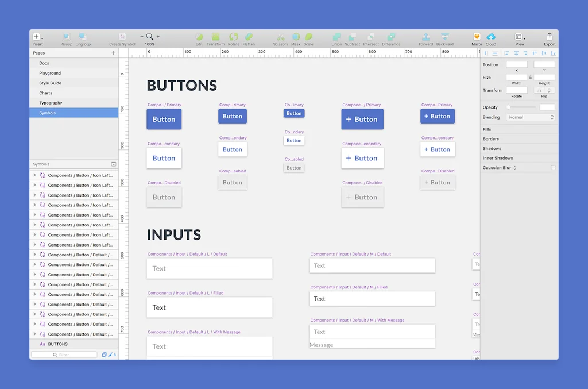Add a new page with the plus button

[113, 52]
